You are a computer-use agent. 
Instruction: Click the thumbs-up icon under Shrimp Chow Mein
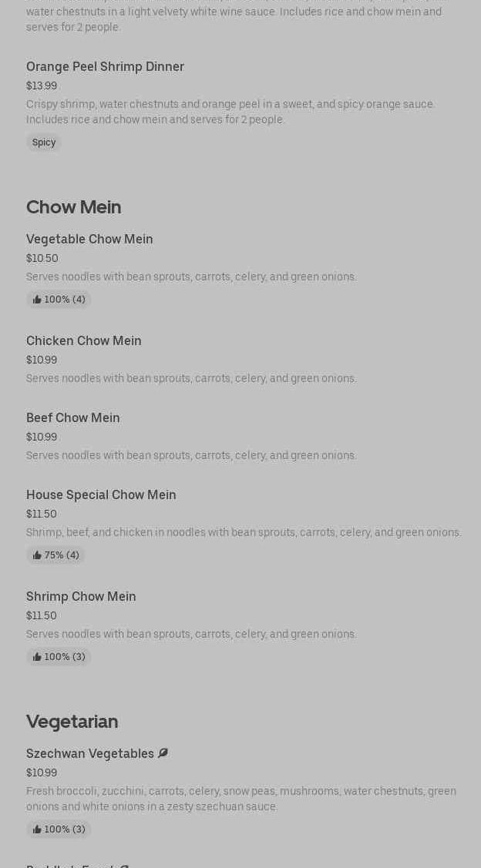click(37, 657)
